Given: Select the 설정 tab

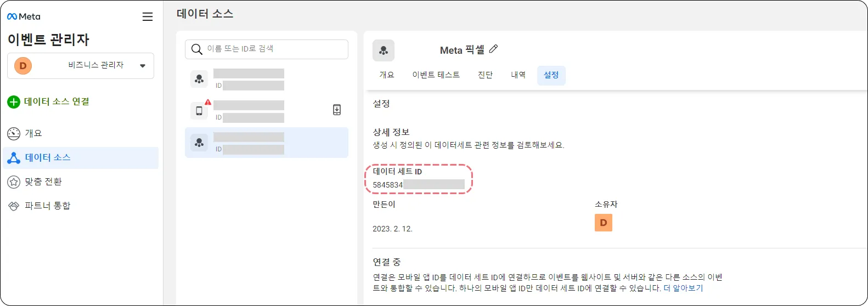Looking at the screenshot, I should [551, 75].
